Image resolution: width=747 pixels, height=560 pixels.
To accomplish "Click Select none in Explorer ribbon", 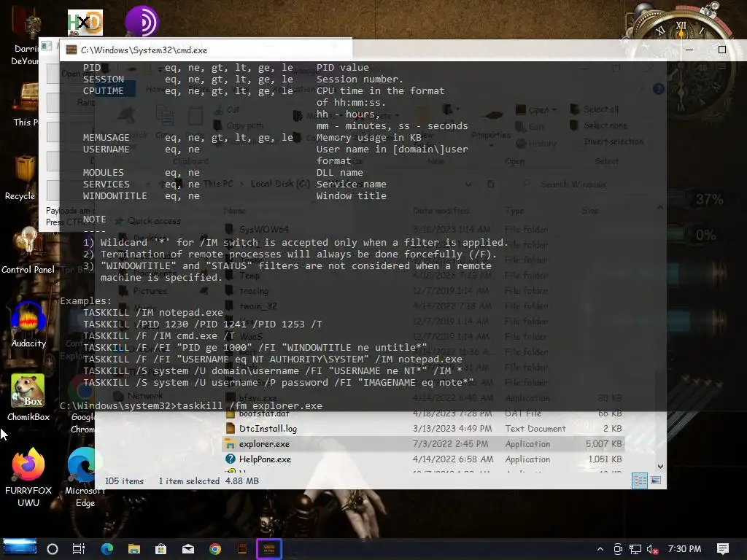I will point(599,125).
